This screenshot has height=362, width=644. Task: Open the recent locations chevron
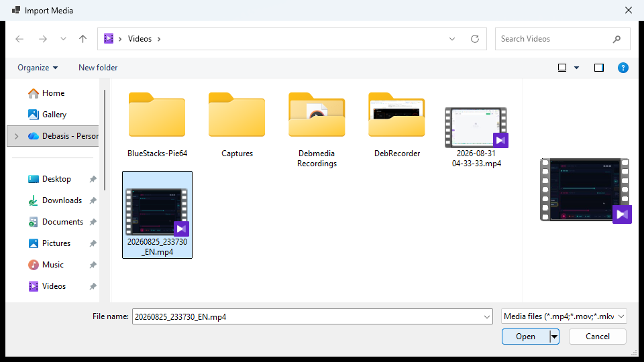pos(63,39)
